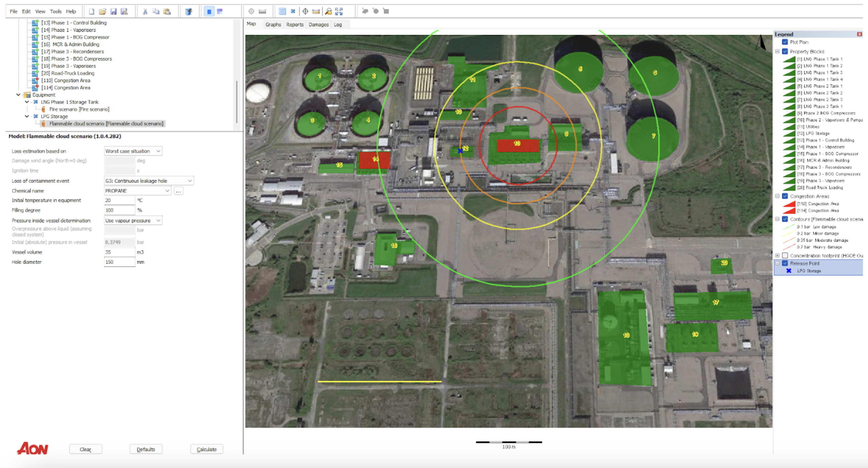This screenshot has width=868, height=468.
Task: Click the grid display toolbar icon
Action: [282, 11]
